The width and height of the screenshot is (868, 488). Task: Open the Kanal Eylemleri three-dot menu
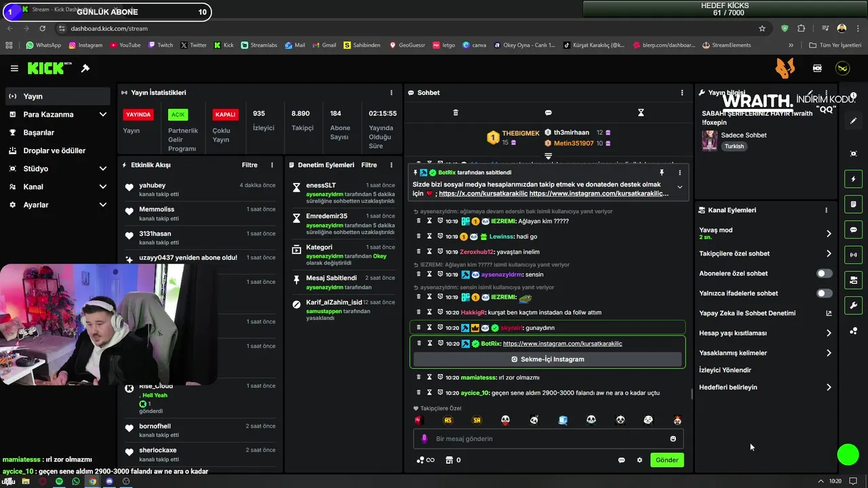826,210
